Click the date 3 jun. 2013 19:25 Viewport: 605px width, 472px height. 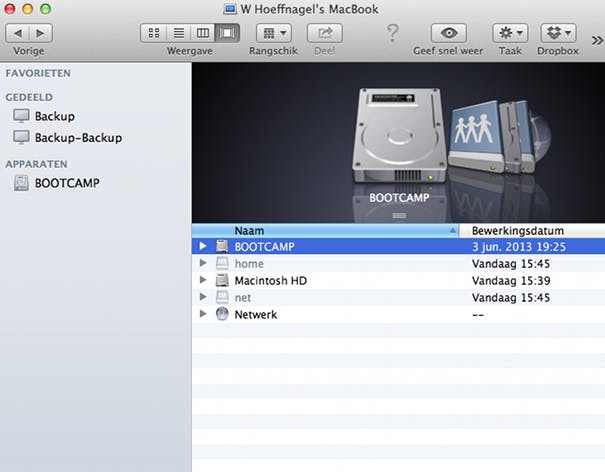[519, 247]
